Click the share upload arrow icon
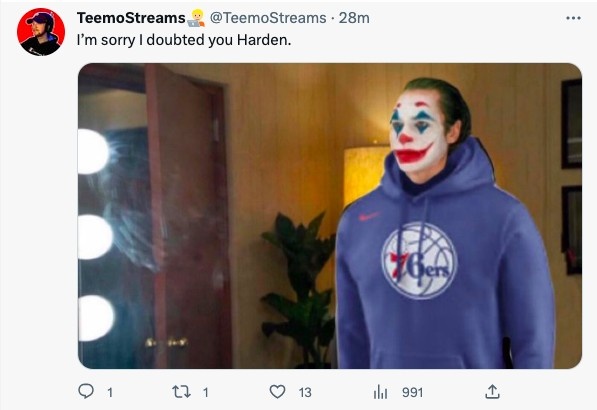The width and height of the screenshot is (597, 410). [492, 391]
